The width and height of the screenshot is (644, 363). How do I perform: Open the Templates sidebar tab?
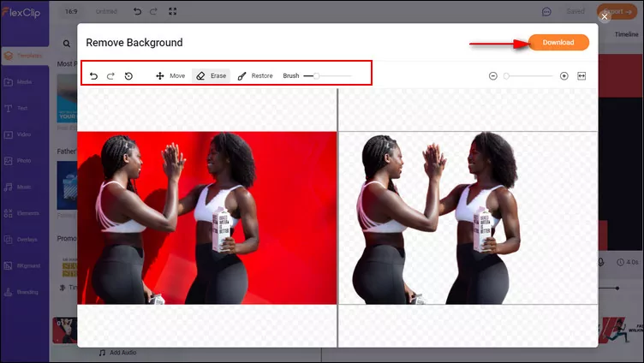coord(25,56)
